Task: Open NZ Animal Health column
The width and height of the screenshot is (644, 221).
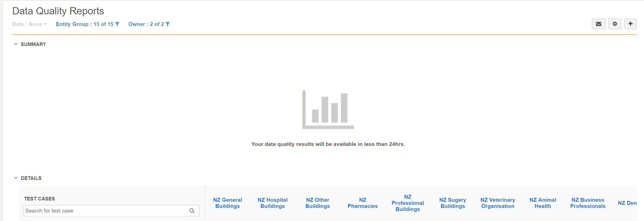Action: [x=543, y=203]
